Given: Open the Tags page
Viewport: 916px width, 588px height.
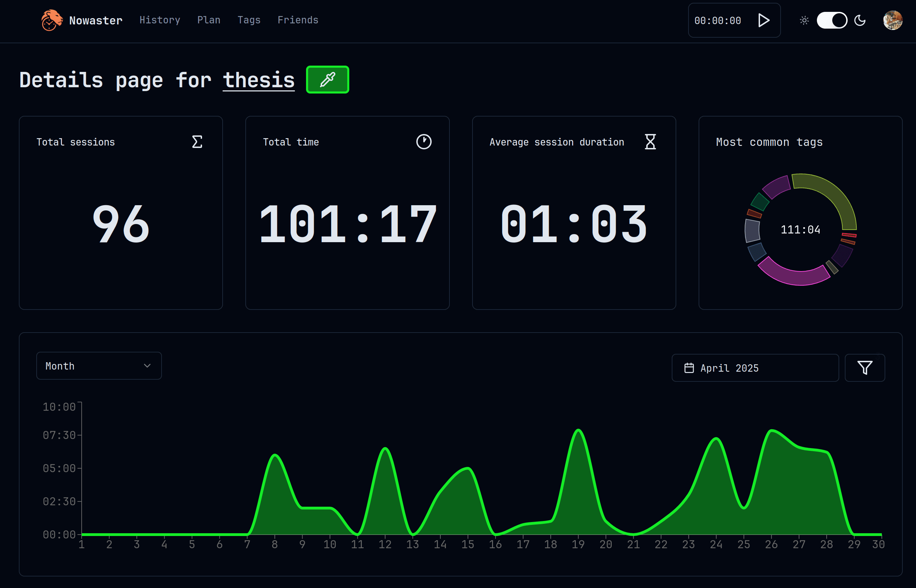Looking at the screenshot, I should (x=249, y=20).
